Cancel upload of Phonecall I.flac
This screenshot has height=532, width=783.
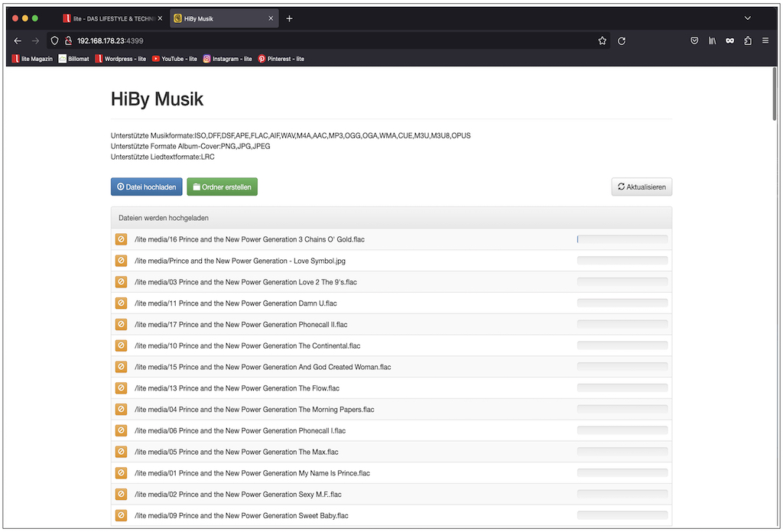(x=121, y=430)
